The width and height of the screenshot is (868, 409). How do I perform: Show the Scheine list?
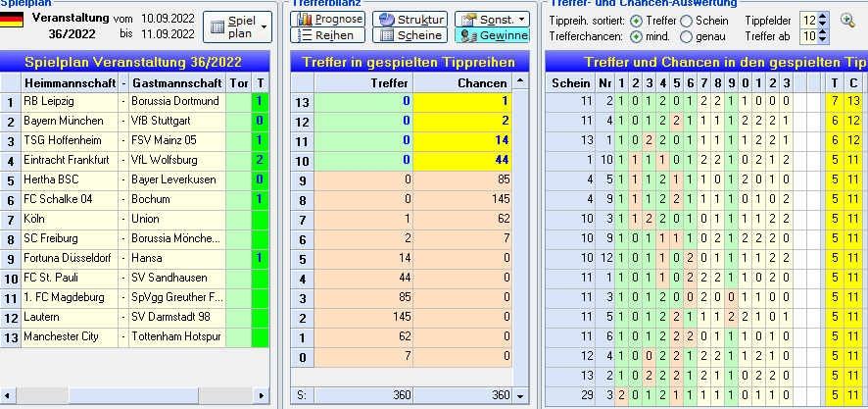(410, 35)
